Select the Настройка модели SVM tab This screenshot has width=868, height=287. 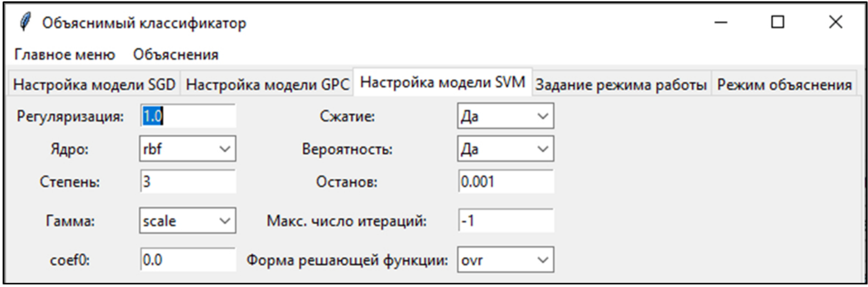coord(442,83)
